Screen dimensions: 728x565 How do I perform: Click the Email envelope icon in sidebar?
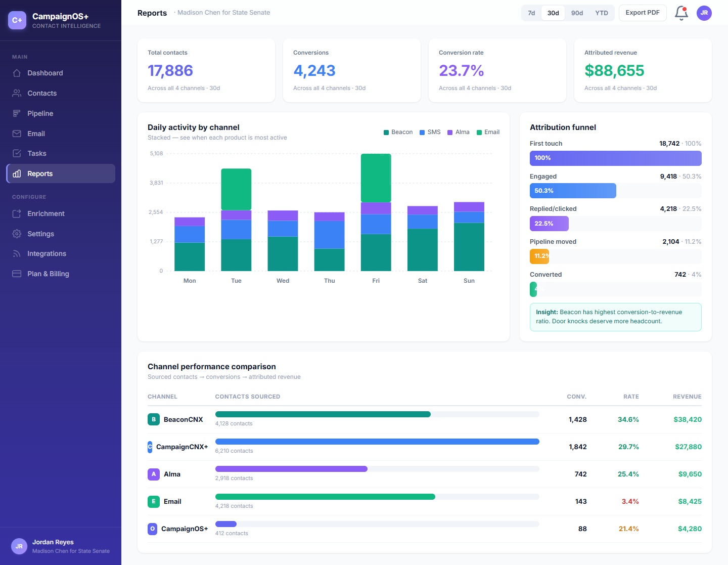coord(17,134)
